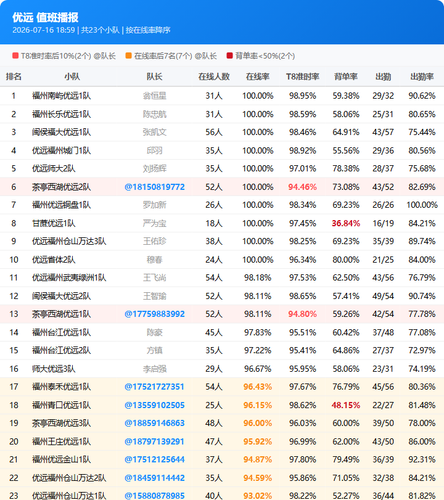Click the red 94.46% T8准时率 value
Image resolution: width=444 pixels, height=500 pixels.
coord(303,187)
